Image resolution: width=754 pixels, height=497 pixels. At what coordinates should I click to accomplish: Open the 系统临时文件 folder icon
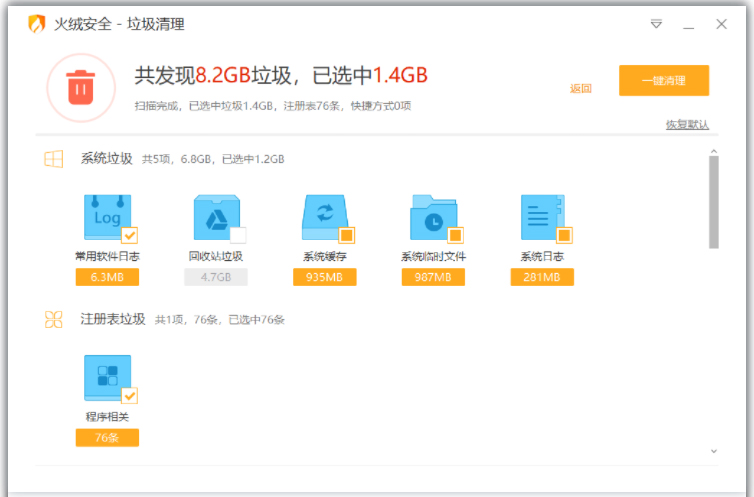click(x=434, y=217)
